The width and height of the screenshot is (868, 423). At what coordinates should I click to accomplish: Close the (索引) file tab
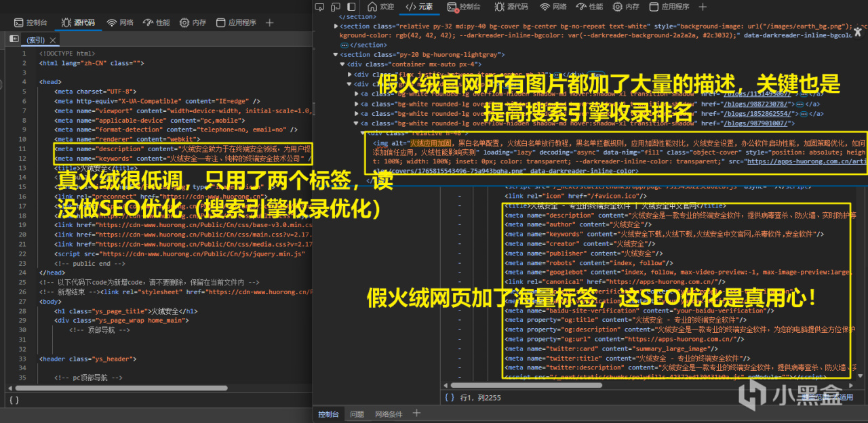pyautogui.click(x=53, y=40)
